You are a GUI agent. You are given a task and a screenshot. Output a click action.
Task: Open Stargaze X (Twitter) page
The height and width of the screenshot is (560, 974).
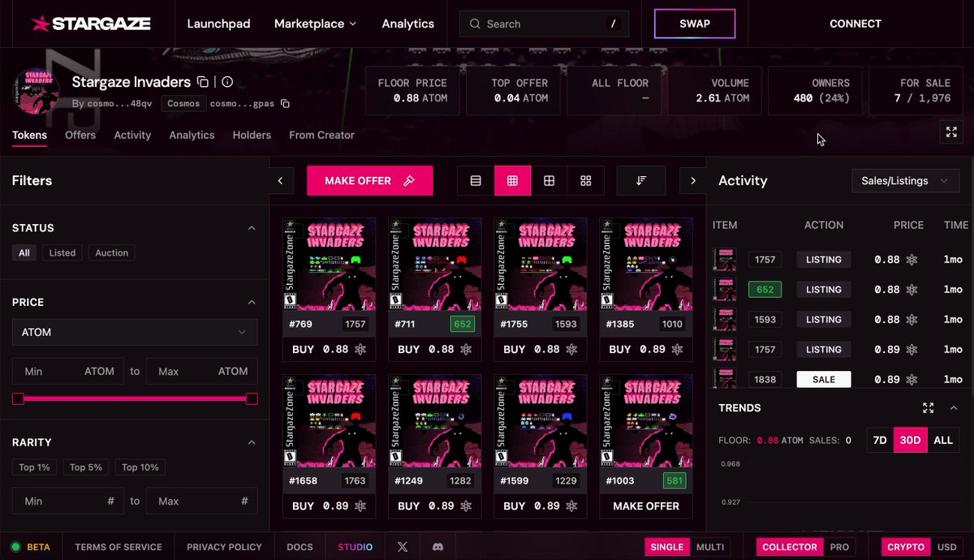[x=403, y=547]
